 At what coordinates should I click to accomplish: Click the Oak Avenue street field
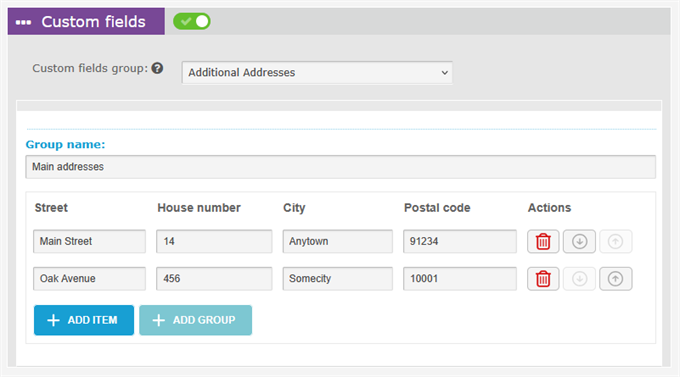pos(89,279)
